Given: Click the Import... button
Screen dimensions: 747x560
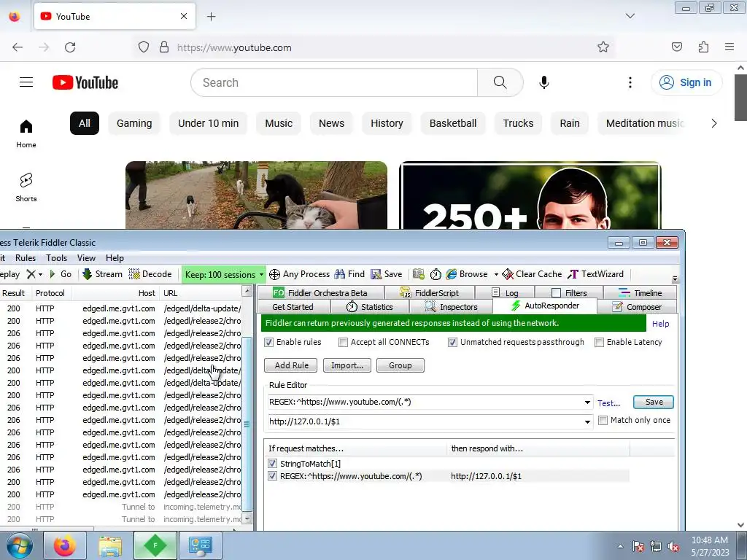Looking at the screenshot, I should 347,365.
